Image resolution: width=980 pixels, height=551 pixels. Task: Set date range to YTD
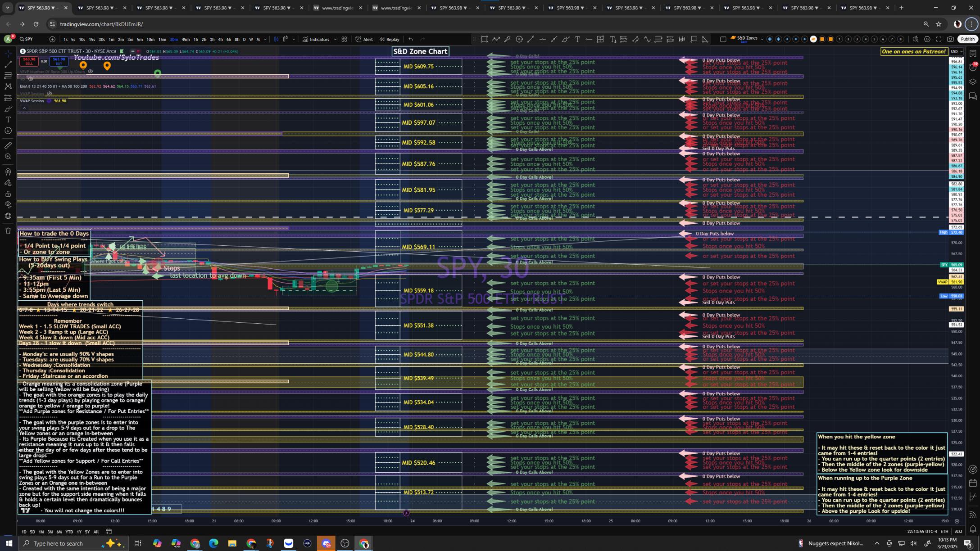click(69, 532)
